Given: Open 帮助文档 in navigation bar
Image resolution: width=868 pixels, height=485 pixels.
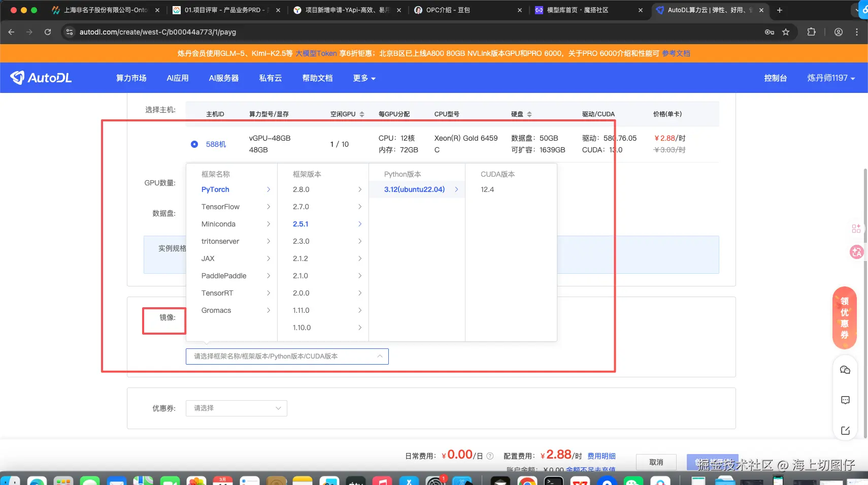Looking at the screenshot, I should pyautogui.click(x=318, y=78).
